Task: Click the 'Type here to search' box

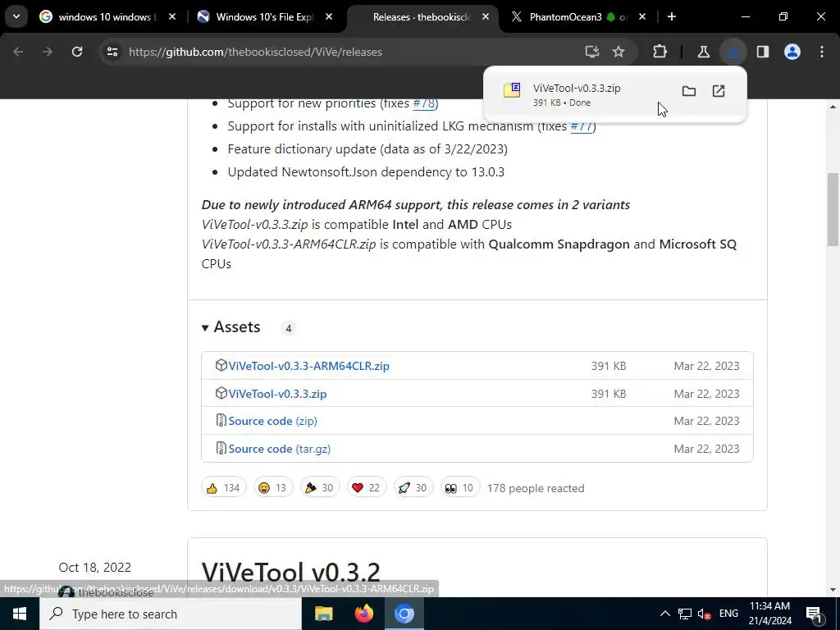Action: pyautogui.click(x=171, y=614)
